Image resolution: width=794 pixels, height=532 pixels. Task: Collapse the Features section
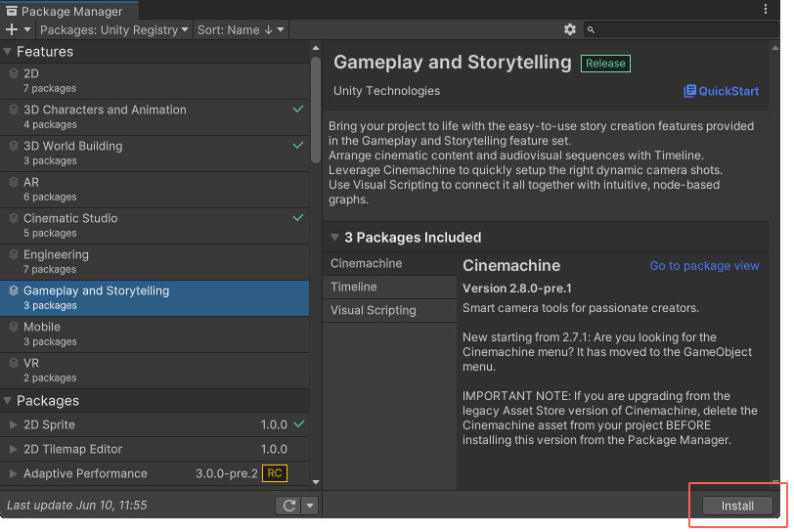[x=8, y=52]
